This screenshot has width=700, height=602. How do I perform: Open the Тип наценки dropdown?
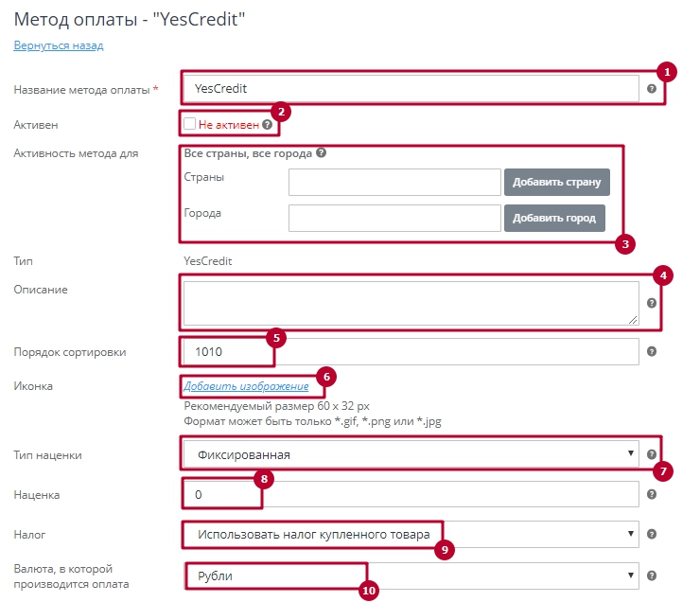click(x=410, y=455)
